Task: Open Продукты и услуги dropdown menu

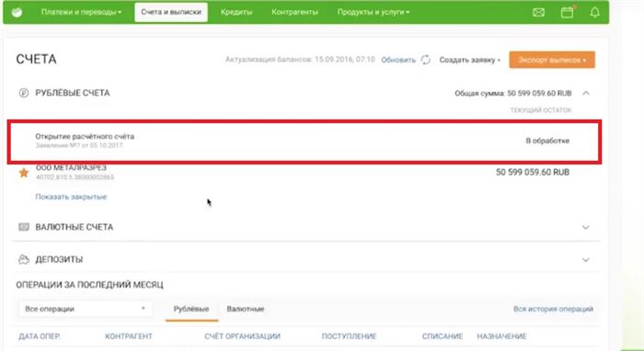Action: click(374, 12)
